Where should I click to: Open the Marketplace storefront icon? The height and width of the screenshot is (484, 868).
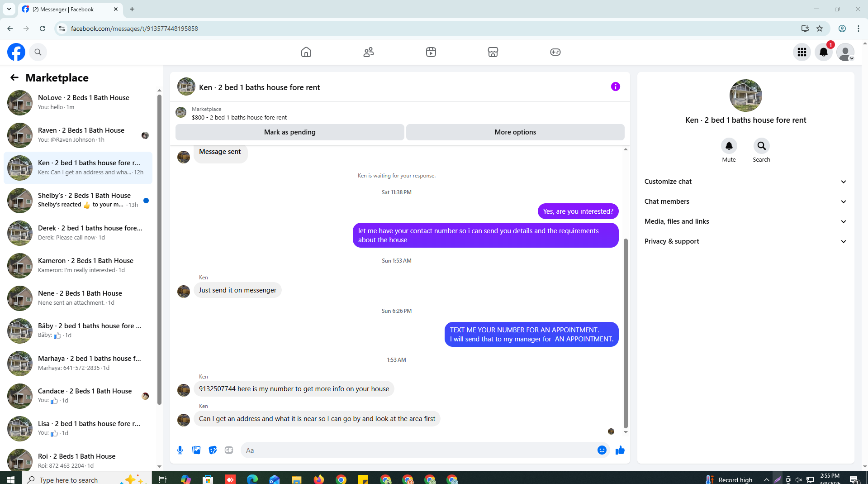[x=493, y=52]
